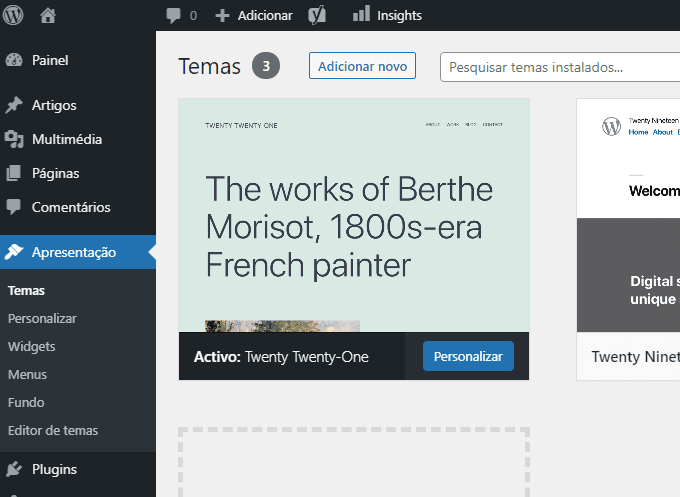The height and width of the screenshot is (497, 680).
Task: Open Editor de temas
Action: [x=53, y=430]
